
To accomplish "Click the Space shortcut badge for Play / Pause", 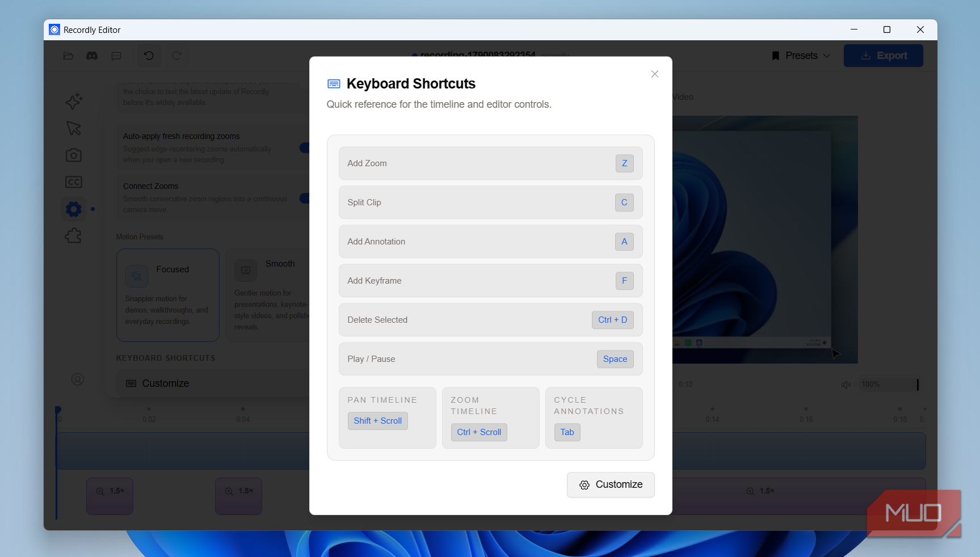I will click(x=615, y=359).
